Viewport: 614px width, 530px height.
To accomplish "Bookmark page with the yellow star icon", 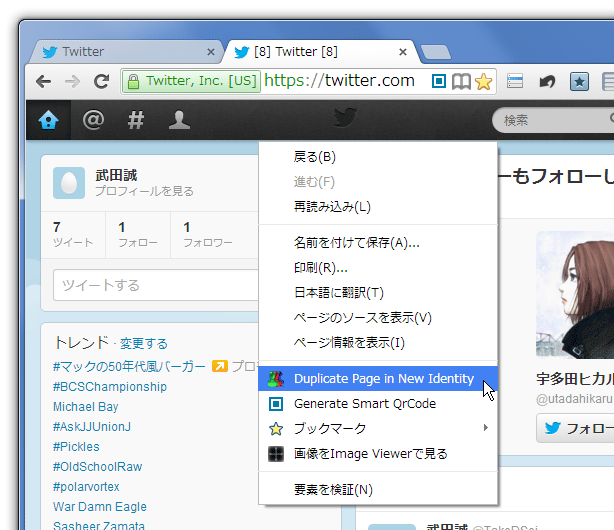I will pos(484,81).
